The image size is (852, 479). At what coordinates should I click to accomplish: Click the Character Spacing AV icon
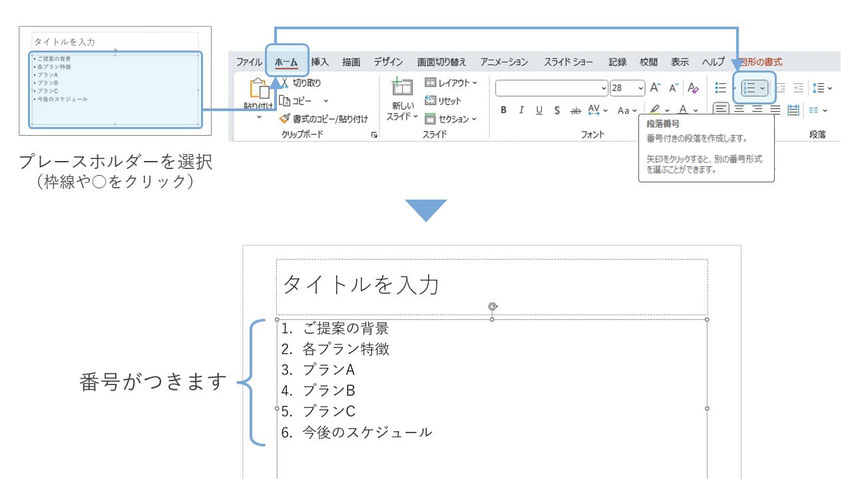pos(594,110)
